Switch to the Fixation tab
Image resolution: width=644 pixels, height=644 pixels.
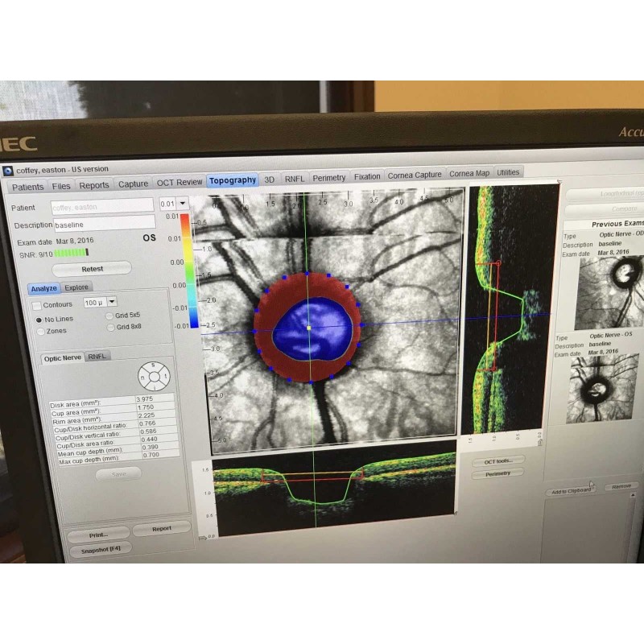367,176
